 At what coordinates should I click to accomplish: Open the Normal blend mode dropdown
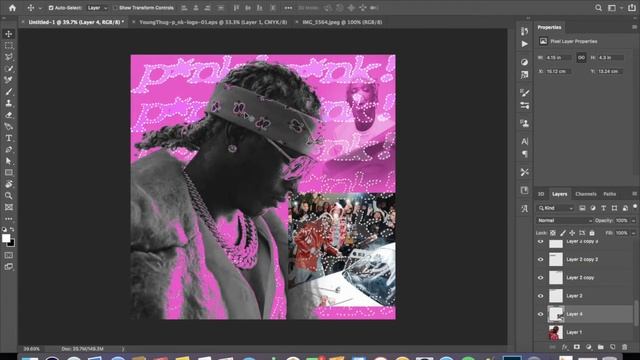point(564,220)
